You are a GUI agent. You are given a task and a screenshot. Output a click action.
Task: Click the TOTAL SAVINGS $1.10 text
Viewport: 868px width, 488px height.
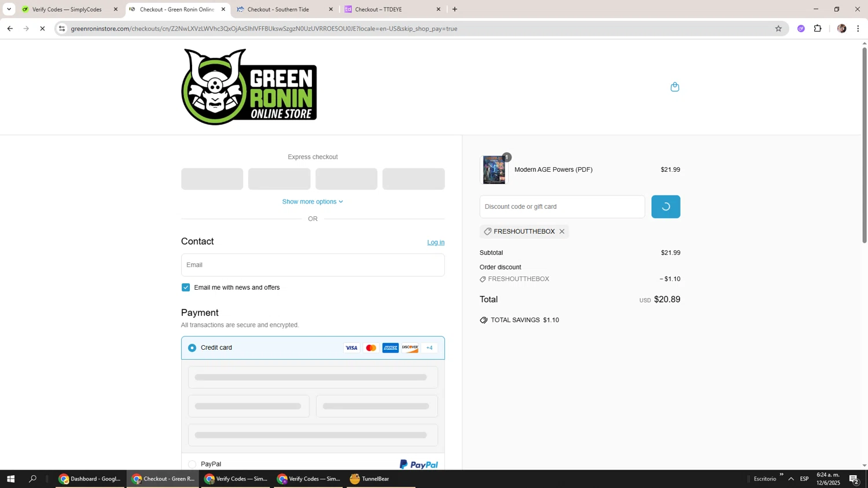tap(525, 320)
